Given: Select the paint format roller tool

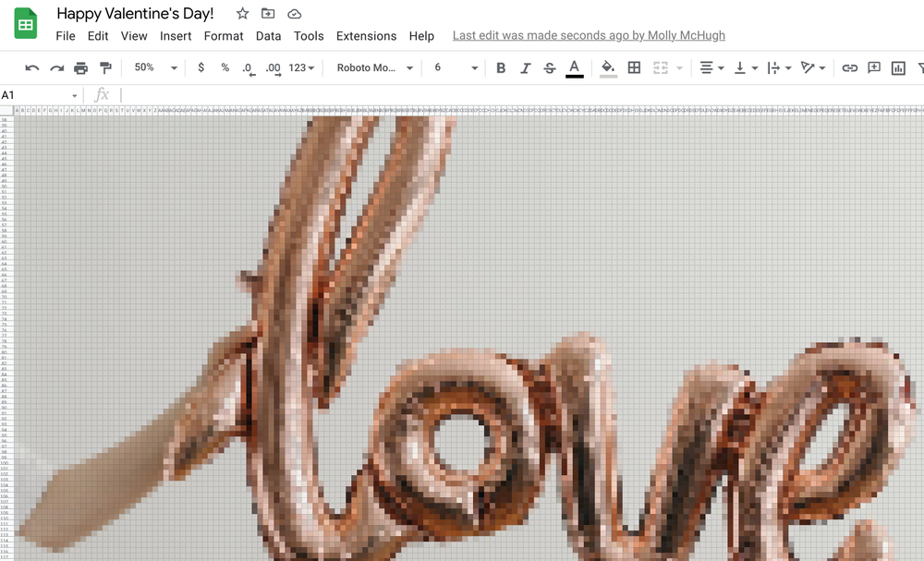Looking at the screenshot, I should coord(105,68).
